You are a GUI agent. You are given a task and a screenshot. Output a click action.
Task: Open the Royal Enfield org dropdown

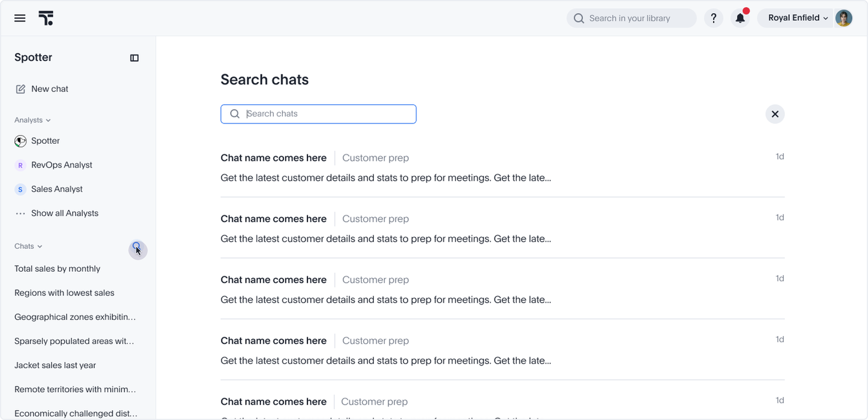[x=798, y=18]
